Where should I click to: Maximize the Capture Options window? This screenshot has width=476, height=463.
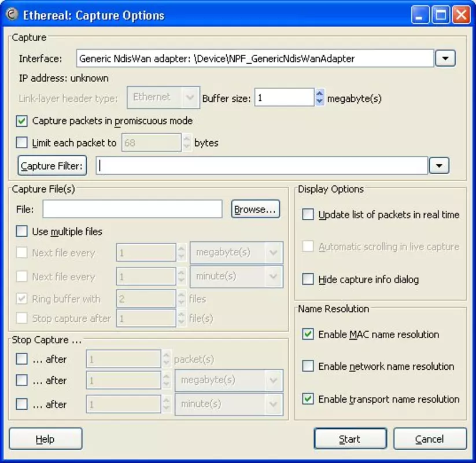coord(441,14)
